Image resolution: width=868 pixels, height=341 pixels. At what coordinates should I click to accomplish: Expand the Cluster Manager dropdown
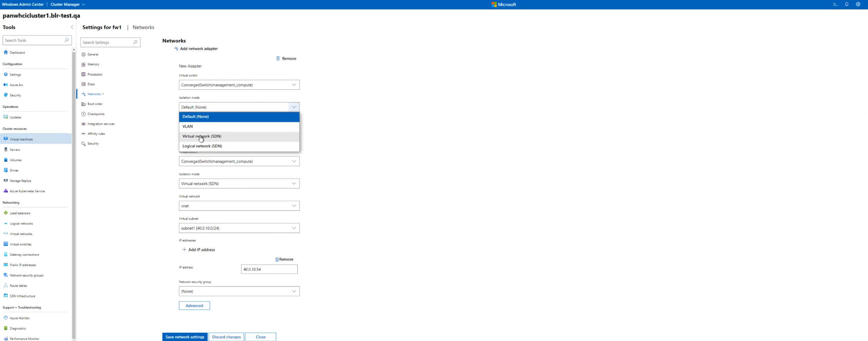pyautogui.click(x=68, y=5)
